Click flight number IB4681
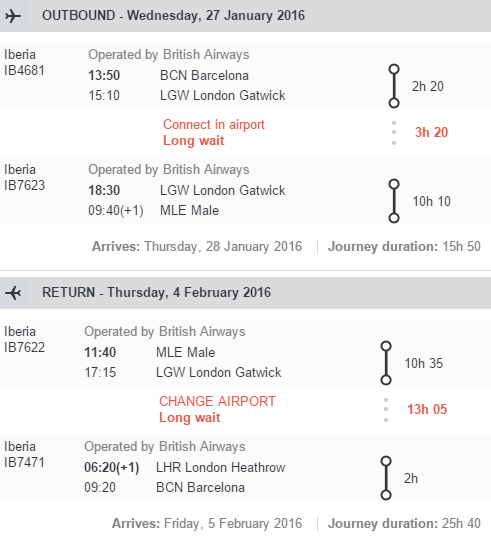This screenshot has height=544, width=491. point(24,70)
